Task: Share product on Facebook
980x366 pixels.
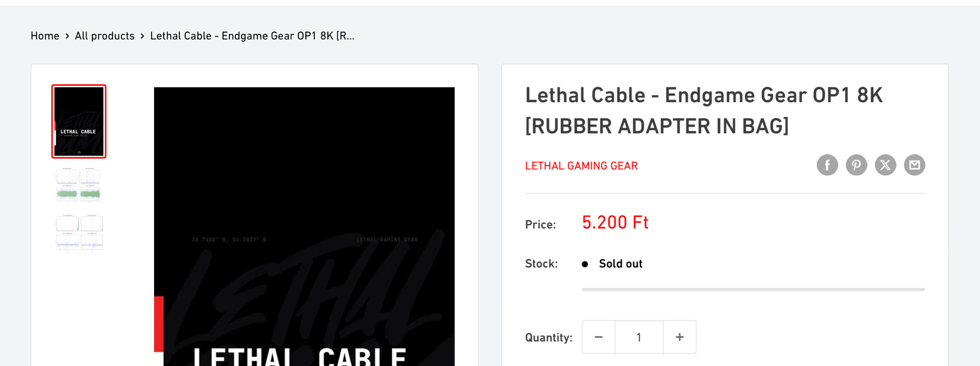Action: click(x=827, y=165)
